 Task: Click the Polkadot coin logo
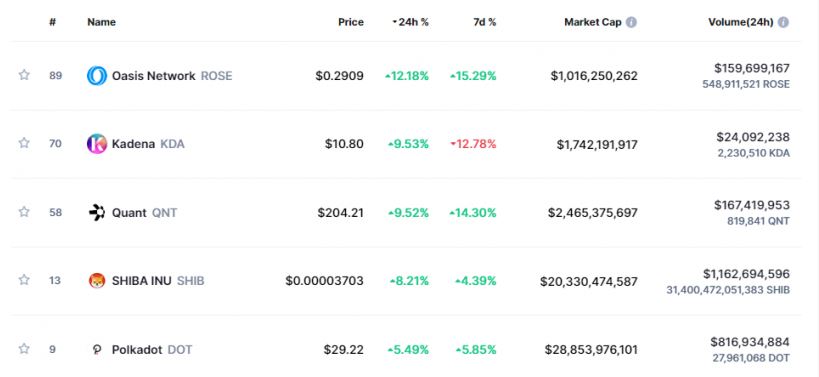pyautogui.click(x=97, y=349)
